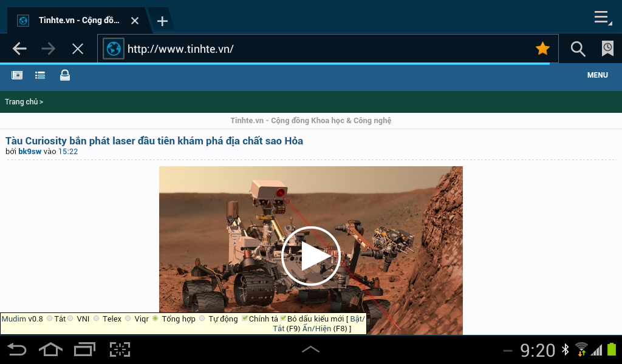Open the bookmarks and history icon
Image resolution: width=622 pixels, height=364 pixels.
click(x=607, y=49)
